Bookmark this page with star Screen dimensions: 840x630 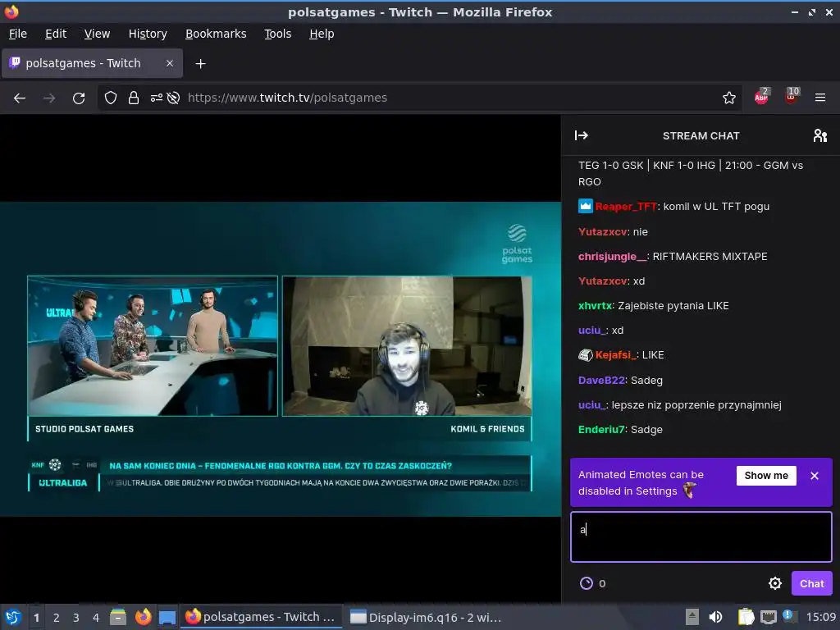tap(728, 98)
